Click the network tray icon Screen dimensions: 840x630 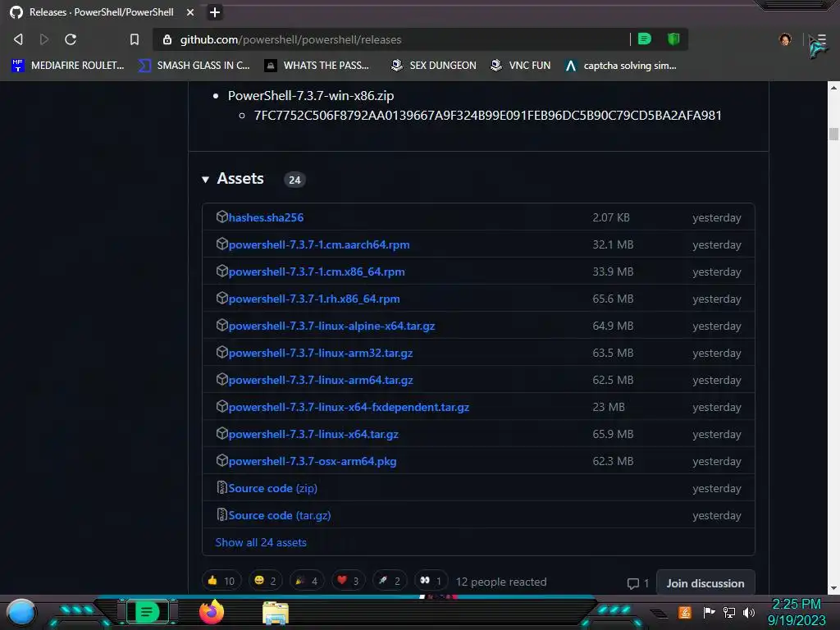[729, 612]
